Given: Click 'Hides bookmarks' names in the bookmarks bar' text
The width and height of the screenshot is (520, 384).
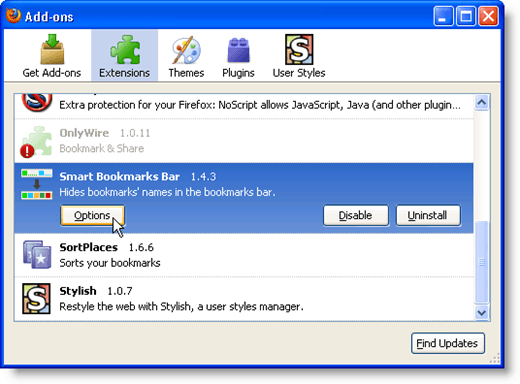Looking at the screenshot, I should pos(167,192).
